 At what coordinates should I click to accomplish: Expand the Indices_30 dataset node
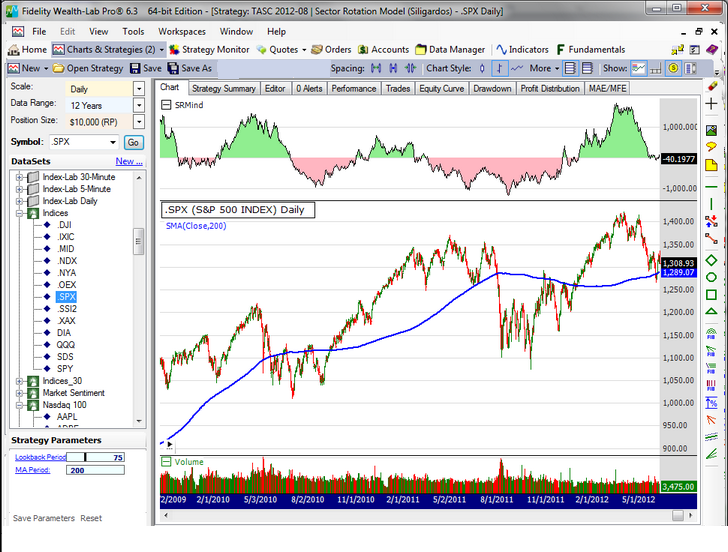coord(19,381)
